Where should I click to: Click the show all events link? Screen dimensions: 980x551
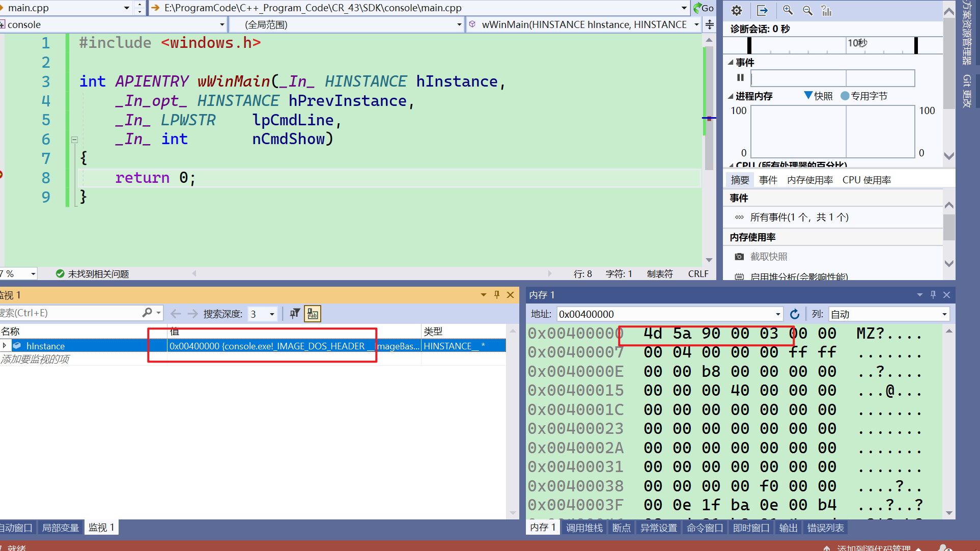[799, 217]
